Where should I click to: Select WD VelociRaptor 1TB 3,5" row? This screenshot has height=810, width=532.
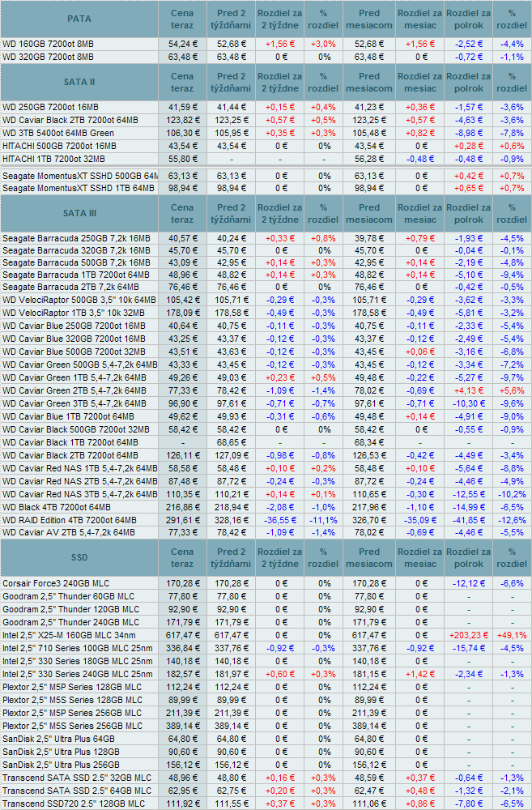(x=266, y=313)
